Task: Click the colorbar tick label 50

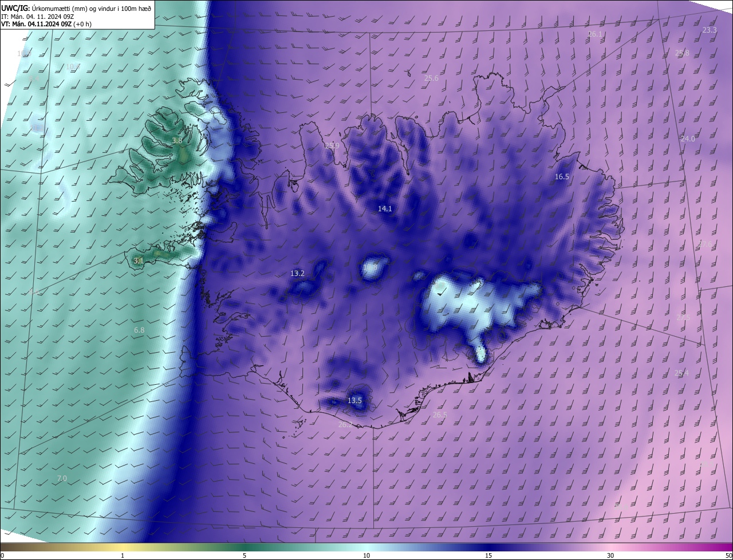Action: pyautogui.click(x=728, y=555)
